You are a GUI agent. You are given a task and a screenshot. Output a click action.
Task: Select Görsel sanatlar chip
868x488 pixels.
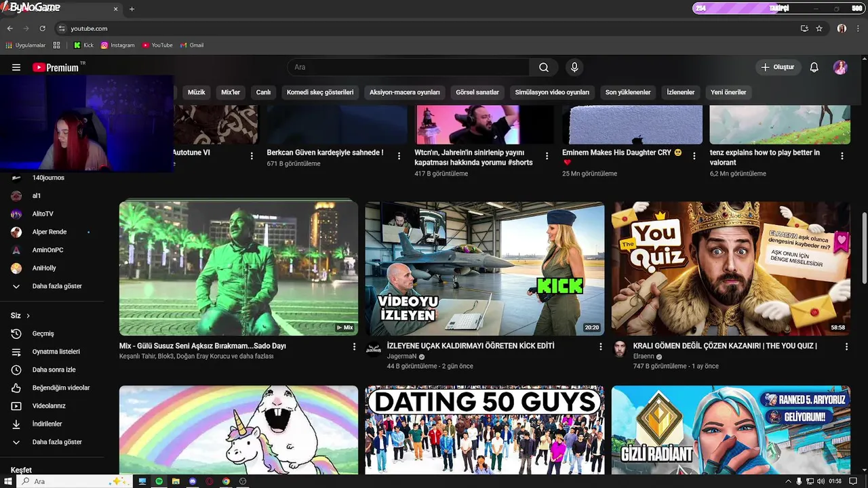pyautogui.click(x=477, y=92)
